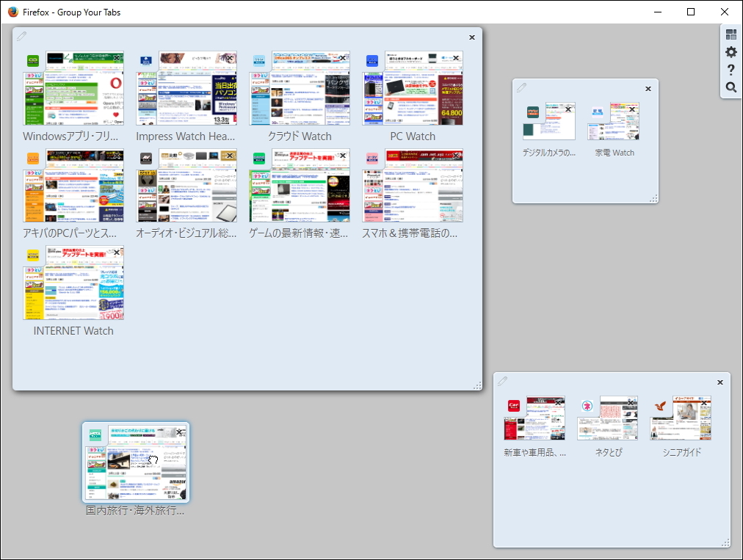Close the シニアガイド tab
Image resolution: width=743 pixels, height=560 pixels.
[x=704, y=403]
